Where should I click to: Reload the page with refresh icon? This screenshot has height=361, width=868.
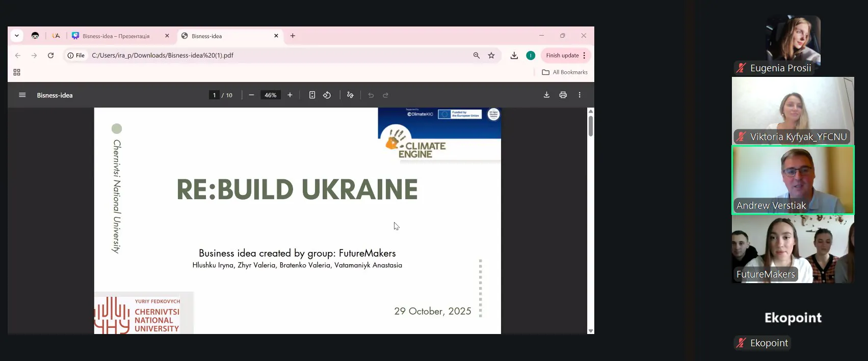pos(51,55)
